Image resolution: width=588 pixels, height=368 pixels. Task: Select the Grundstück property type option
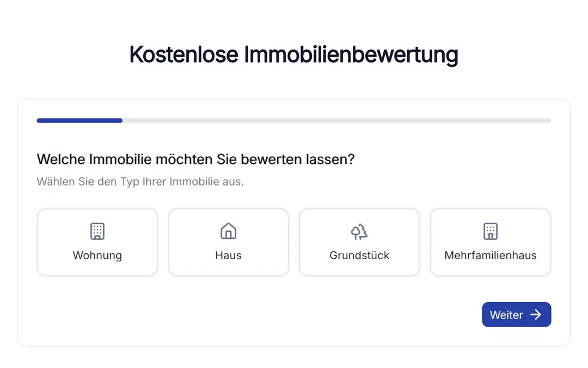[x=359, y=242]
